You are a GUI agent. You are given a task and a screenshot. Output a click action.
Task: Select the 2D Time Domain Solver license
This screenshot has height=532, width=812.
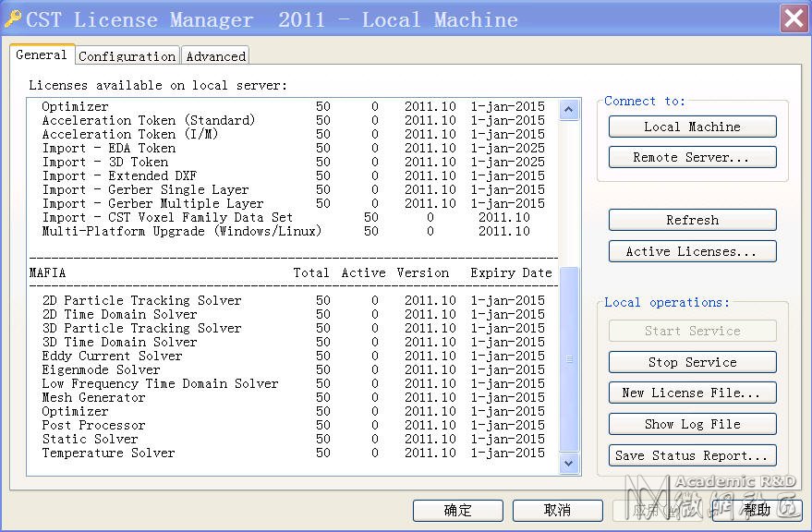click(293, 315)
